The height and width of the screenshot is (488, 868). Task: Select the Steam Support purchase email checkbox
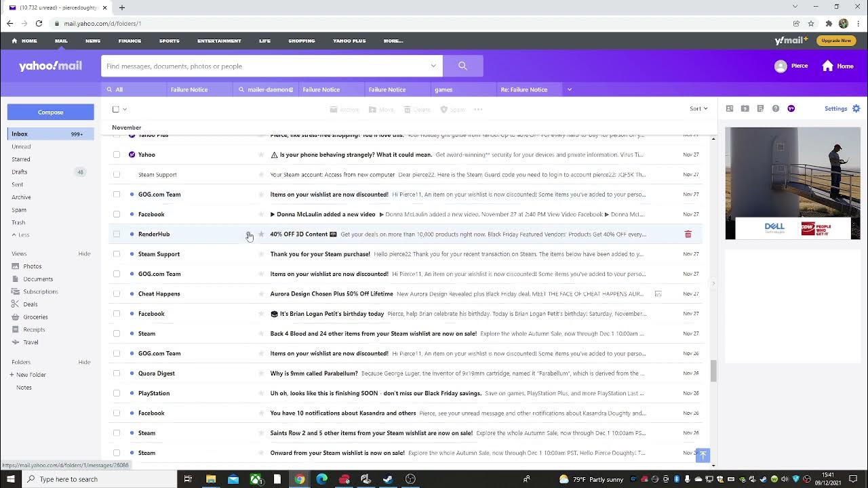(x=117, y=254)
